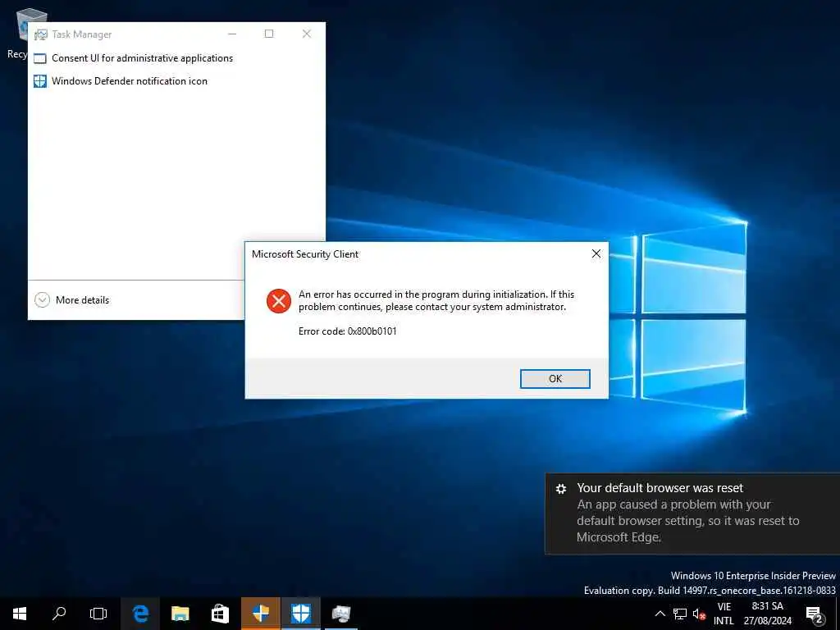Open the Windows Store taskbar icon
840x630 pixels.
[x=220, y=614]
